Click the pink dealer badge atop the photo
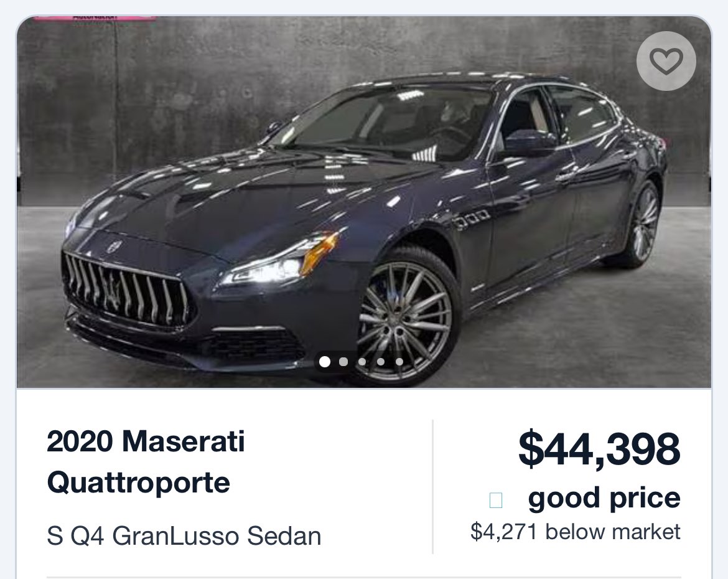Viewport: 728px width, 579px height. [95, 17]
